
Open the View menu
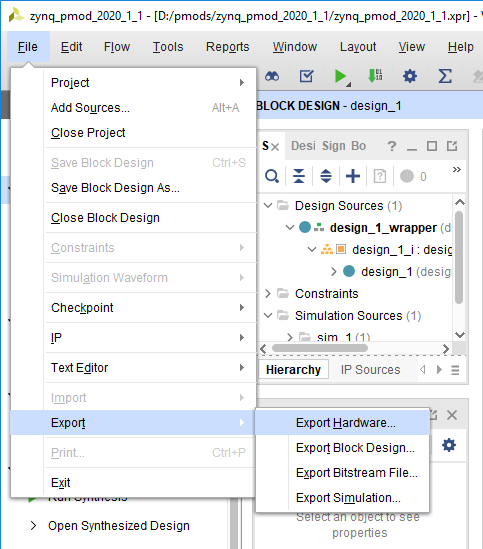tap(412, 47)
